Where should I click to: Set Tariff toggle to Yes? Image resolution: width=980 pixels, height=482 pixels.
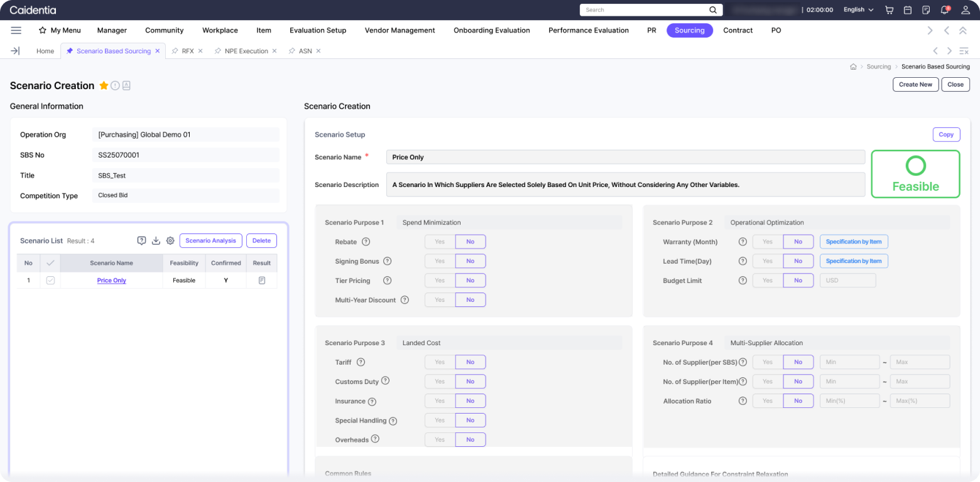(x=440, y=362)
